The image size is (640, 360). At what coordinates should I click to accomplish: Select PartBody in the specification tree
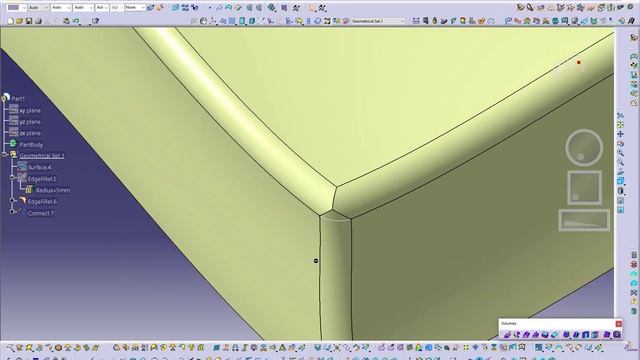pyautogui.click(x=31, y=144)
